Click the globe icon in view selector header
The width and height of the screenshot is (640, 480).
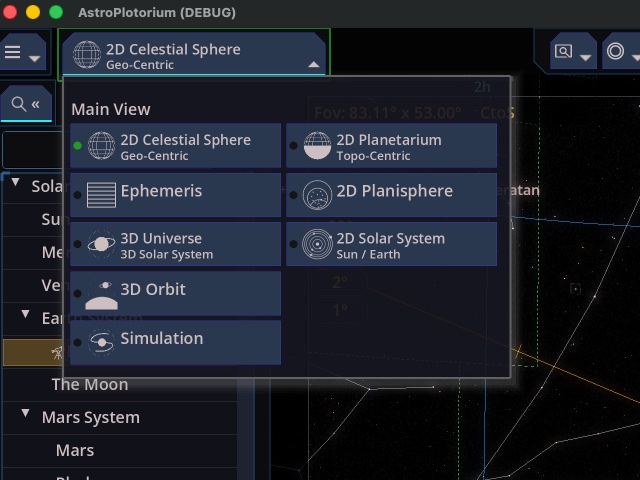87,54
